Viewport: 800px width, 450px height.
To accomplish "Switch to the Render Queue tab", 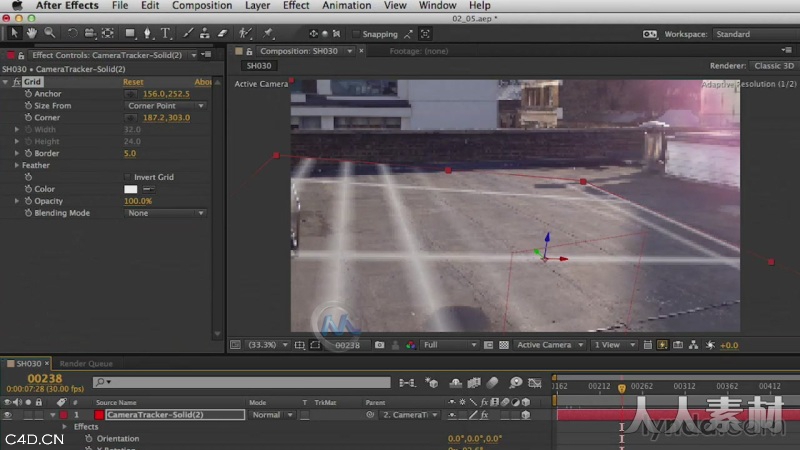I will click(x=86, y=364).
